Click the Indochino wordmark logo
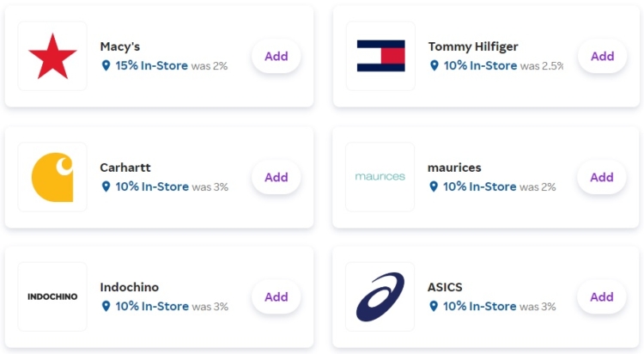Image resolution: width=644 pixels, height=354 pixels. click(52, 296)
